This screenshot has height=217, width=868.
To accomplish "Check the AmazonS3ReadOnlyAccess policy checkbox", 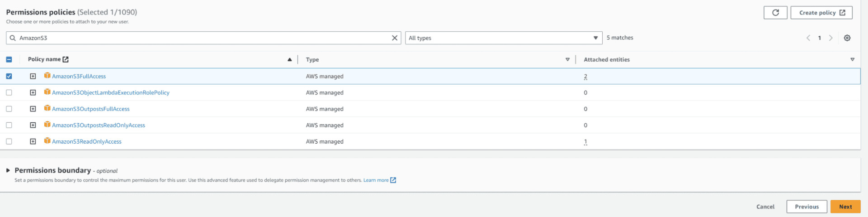I will (x=9, y=141).
